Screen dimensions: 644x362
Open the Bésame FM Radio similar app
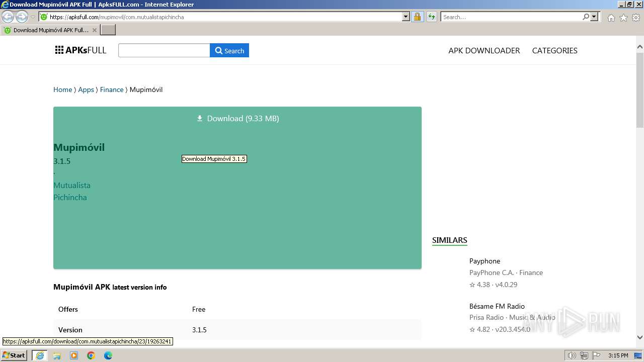(x=497, y=306)
